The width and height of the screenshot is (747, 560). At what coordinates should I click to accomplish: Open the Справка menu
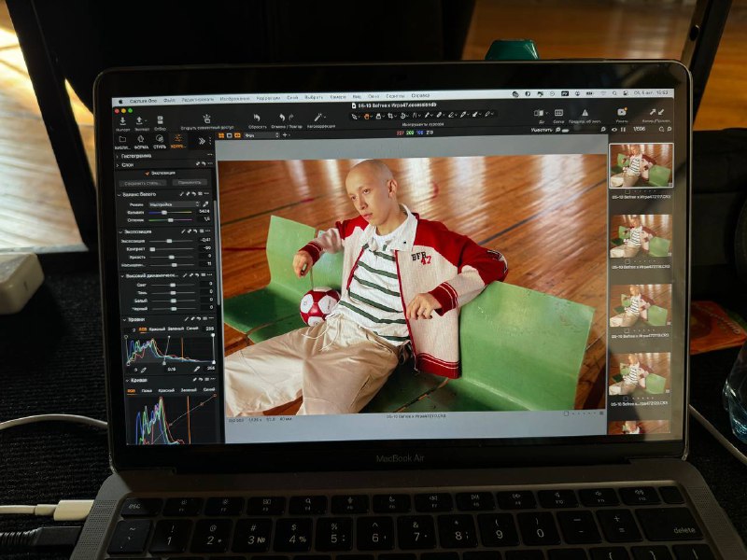420,96
